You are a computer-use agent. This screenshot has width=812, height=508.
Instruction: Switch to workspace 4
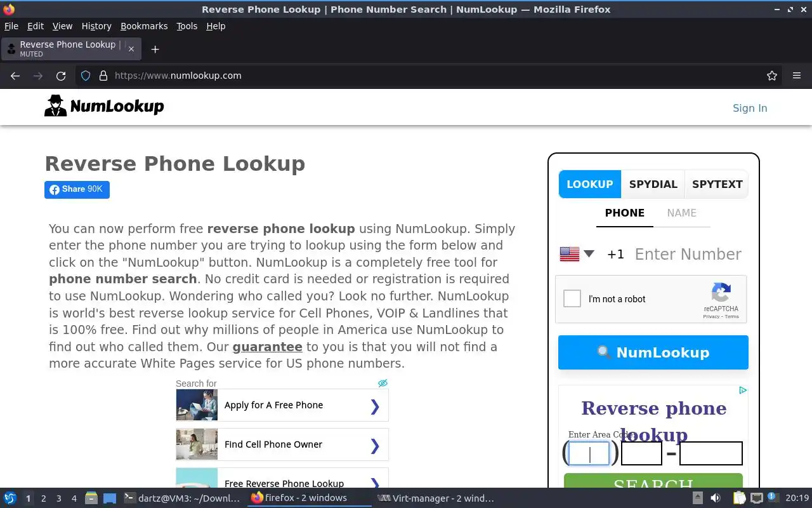[74, 498]
